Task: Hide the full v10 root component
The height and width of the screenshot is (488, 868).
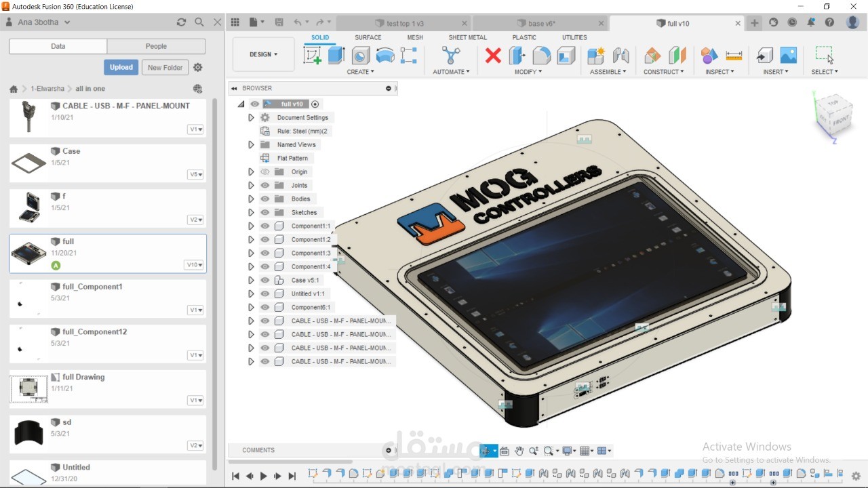Action: [x=255, y=104]
